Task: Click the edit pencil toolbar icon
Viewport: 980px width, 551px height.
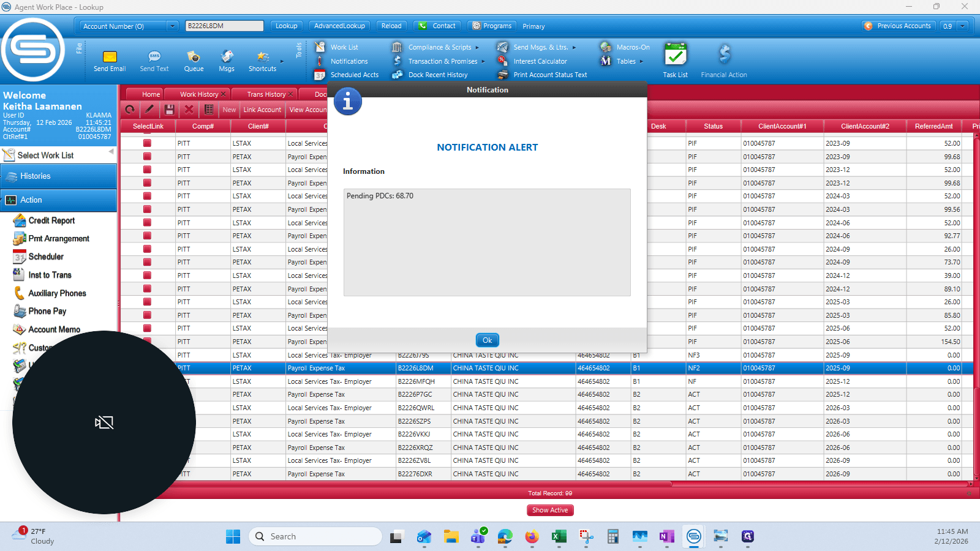Action: pos(149,110)
